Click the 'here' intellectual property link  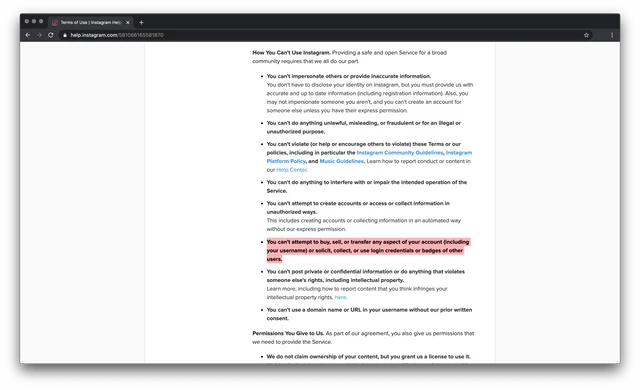pyautogui.click(x=340, y=297)
